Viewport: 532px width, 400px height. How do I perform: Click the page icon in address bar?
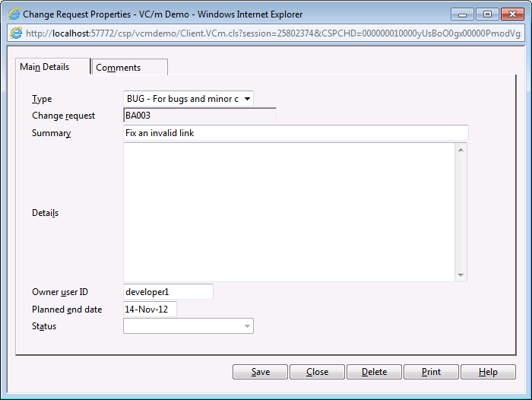(15, 33)
